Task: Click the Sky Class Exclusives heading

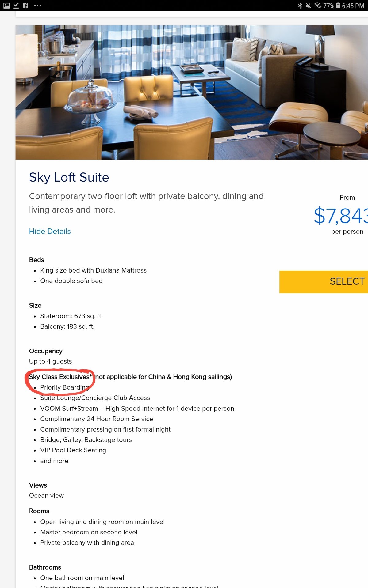Action: [x=60, y=377]
